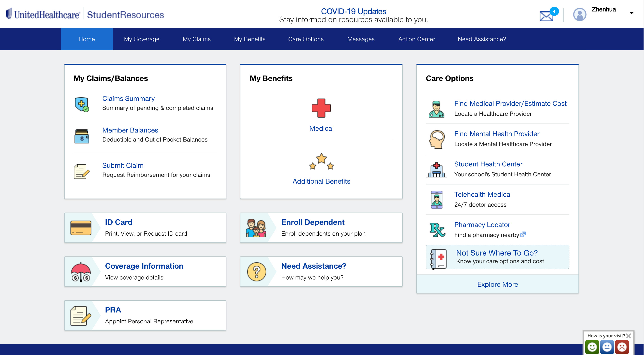
Task: Click 'Summary of pending & completed claims' text
Action: tap(157, 108)
